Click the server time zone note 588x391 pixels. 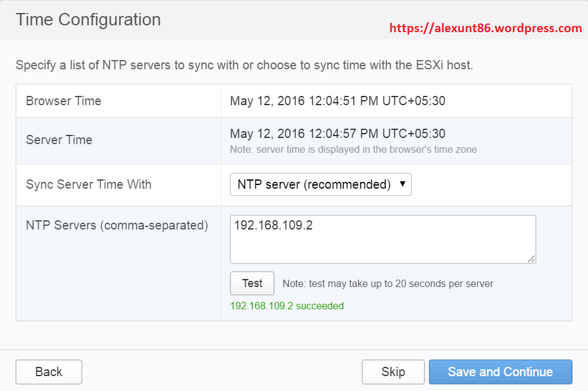pos(353,149)
